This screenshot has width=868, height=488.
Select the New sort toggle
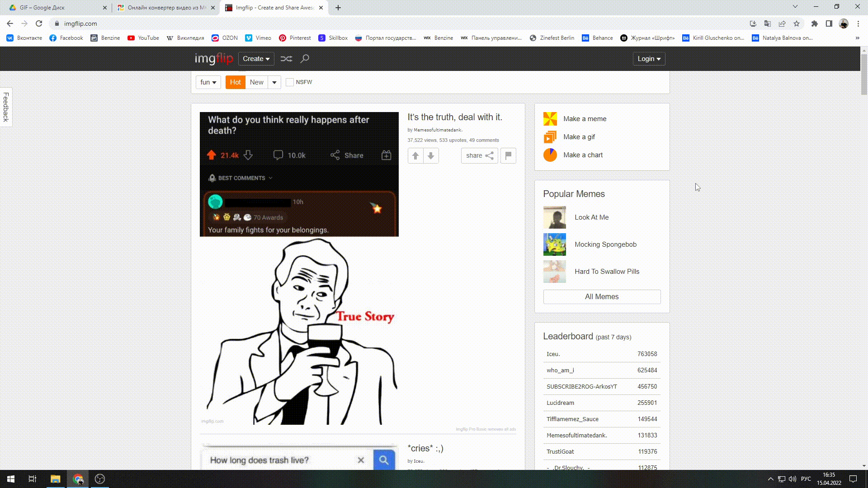[x=256, y=82]
